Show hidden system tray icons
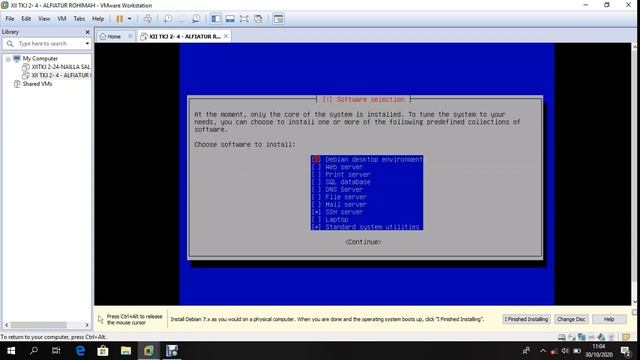Screen dimensions: 640x360 pyautogui.click(x=543, y=351)
